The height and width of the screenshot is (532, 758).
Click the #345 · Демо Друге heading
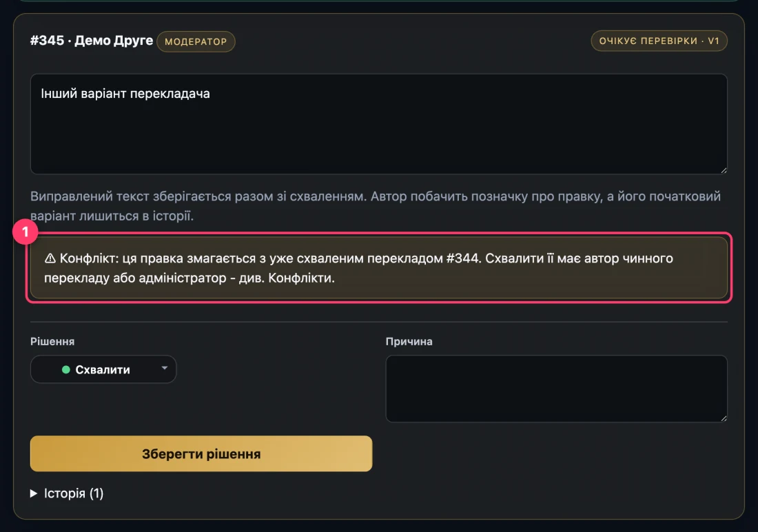pos(92,40)
